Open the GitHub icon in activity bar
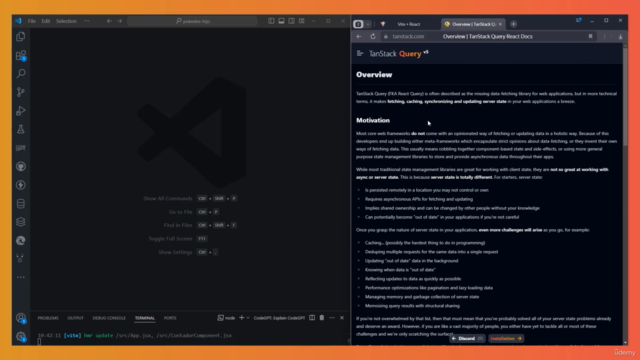Image resolution: width=640 pixels, height=360 pixels. [x=20, y=167]
